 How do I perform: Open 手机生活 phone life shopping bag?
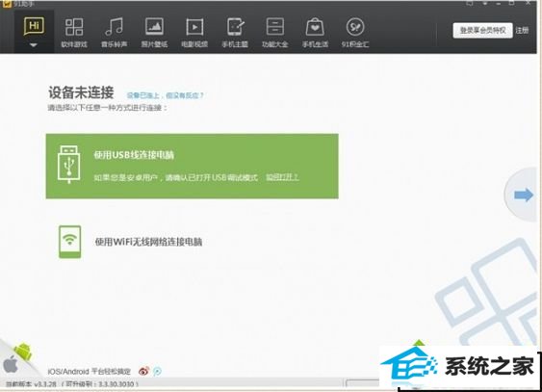click(315, 33)
